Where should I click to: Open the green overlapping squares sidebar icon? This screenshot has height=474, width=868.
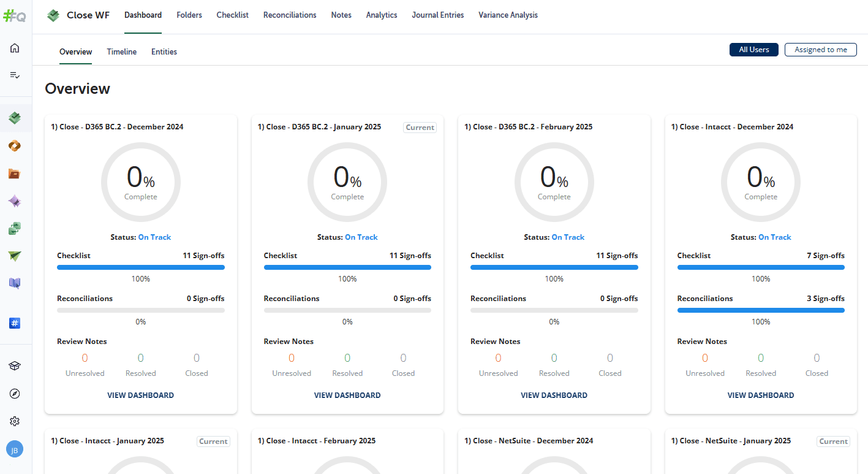(x=15, y=229)
